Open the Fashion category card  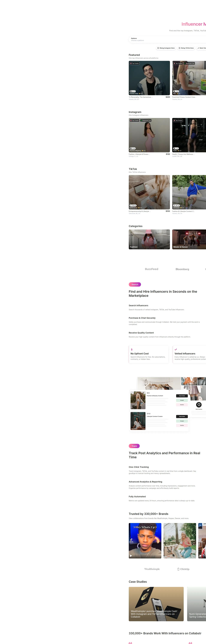click(149, 239)
